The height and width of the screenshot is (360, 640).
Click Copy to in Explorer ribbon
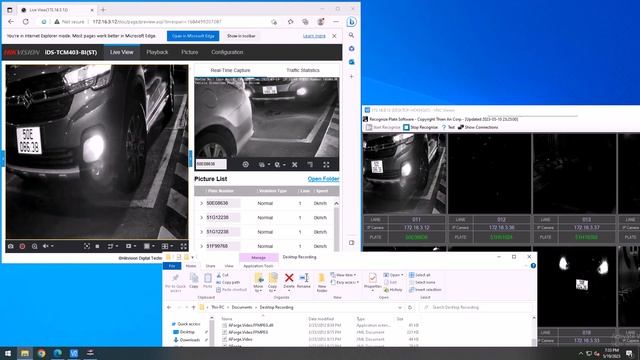272,282
